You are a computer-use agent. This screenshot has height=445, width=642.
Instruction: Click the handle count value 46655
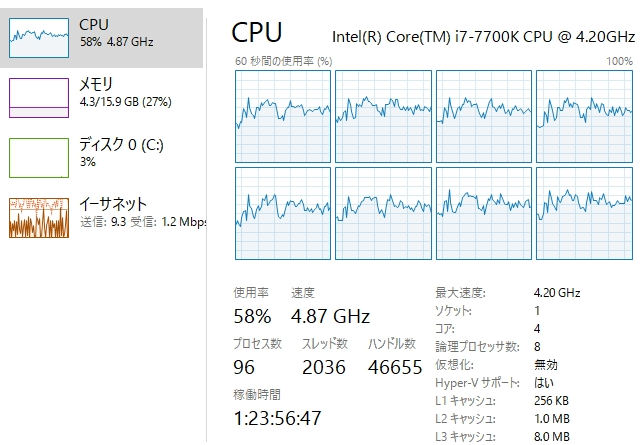(x=395, y=367)
